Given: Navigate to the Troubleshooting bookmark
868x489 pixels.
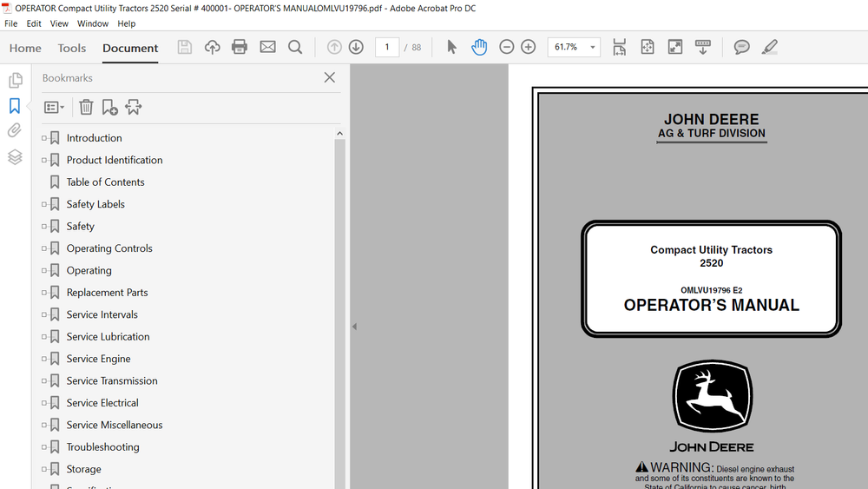Looking at the screenshot, I should (x=103, y=447).
